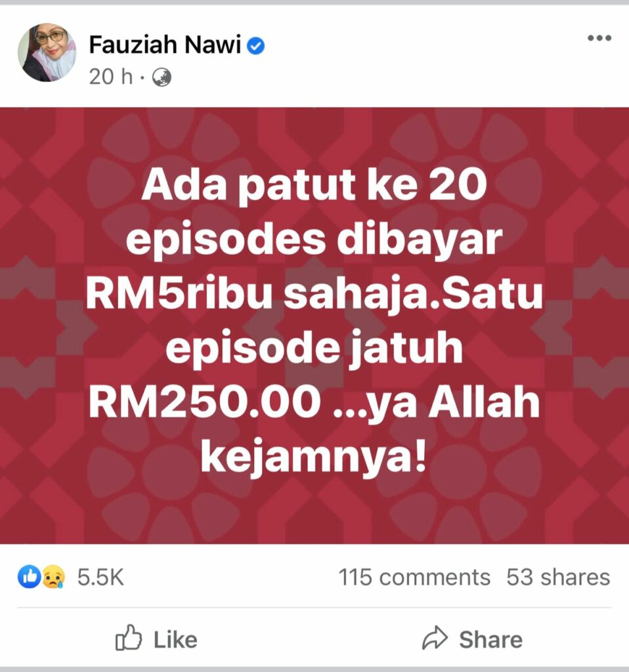
Task: Open the 115 comments thread
Action: pos(414,577)
